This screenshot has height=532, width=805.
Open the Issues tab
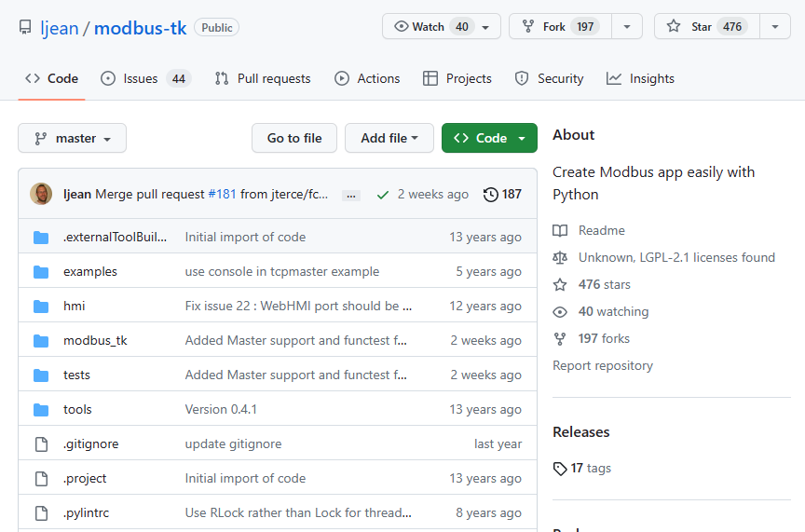(x=145, y=78)
